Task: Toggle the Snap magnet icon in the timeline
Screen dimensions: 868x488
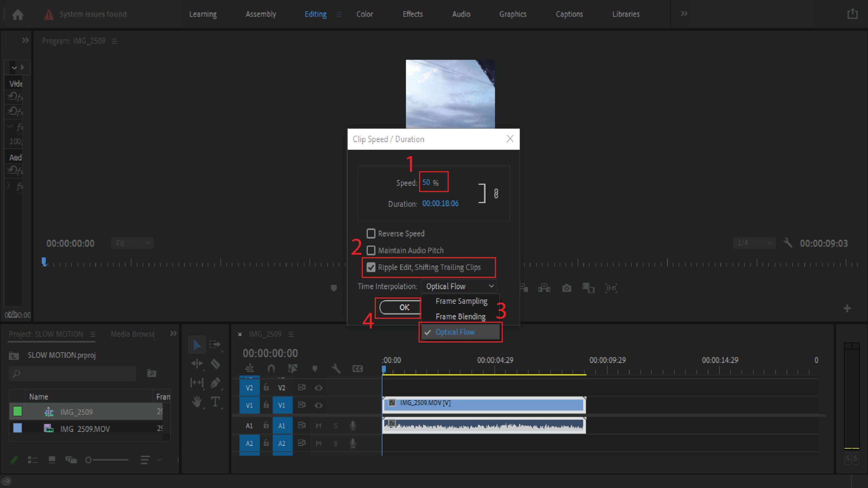Action: point(271,369)
